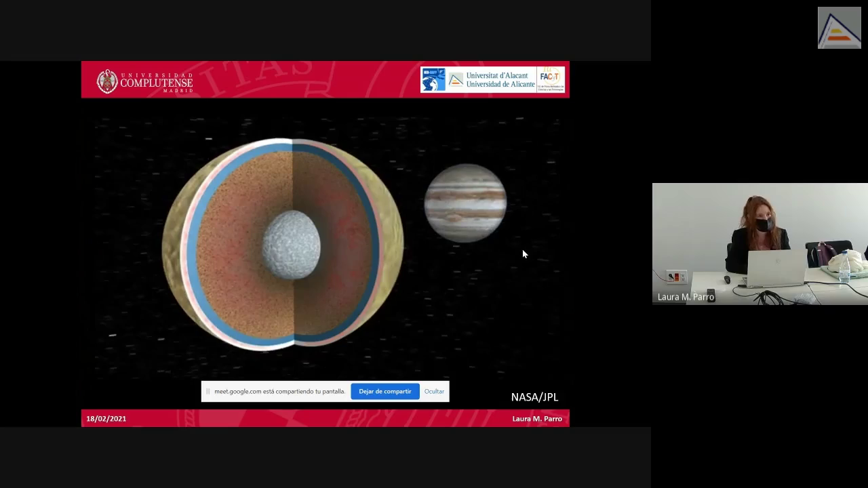The height and width of the screenshot is (488, 868).
Task: Click the 'COMPLUTENSE' text in slide header
Action: point(156,83)
